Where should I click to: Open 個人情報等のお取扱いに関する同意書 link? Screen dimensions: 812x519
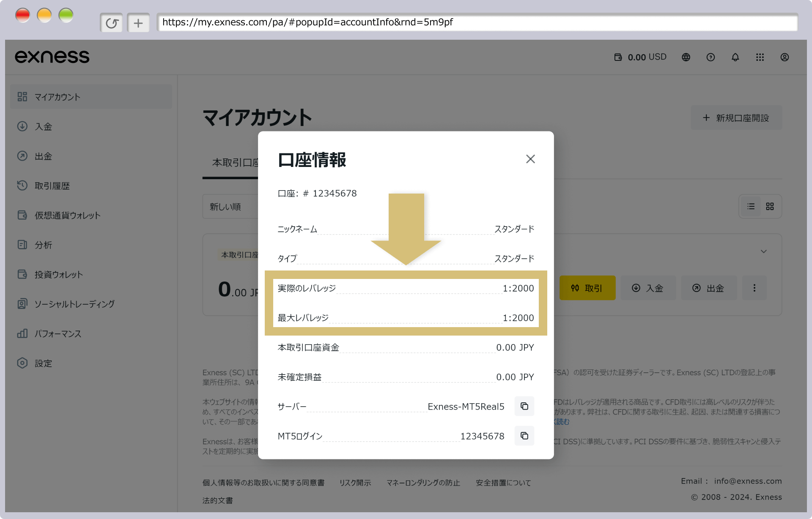pyautogui.click(x=263, y=483)
